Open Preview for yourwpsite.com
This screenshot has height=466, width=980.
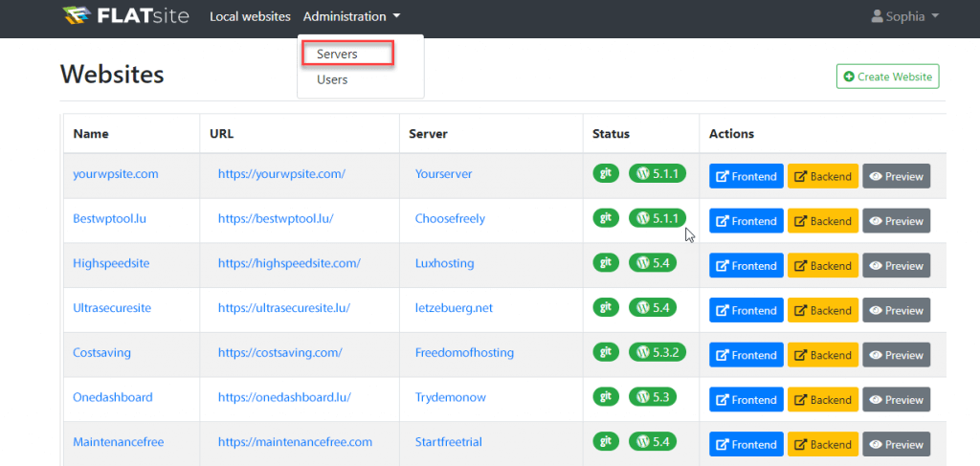(896, 176)
